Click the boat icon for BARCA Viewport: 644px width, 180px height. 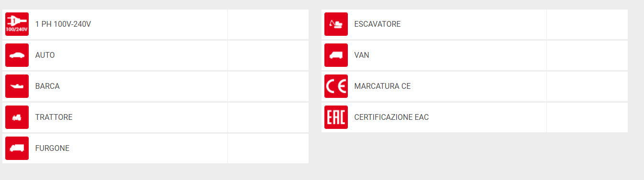click(17, 86)
